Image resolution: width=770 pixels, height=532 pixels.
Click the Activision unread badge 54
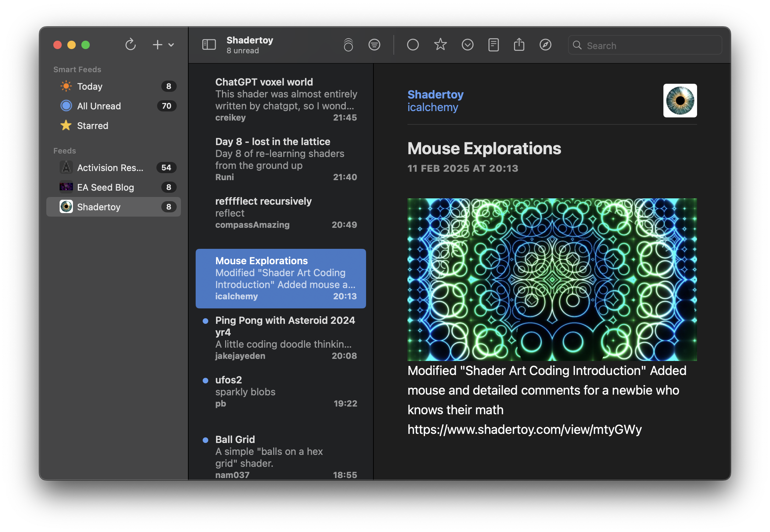pyautogui.click(x=166, y=168)
